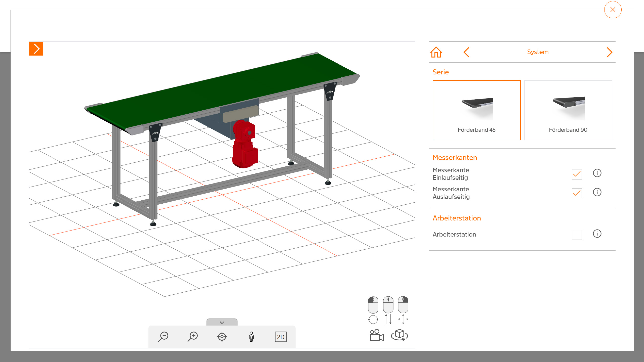This screenshot has height=362, width=644.
Task: Go to next step after System
Action: click(x=609, y=52)
